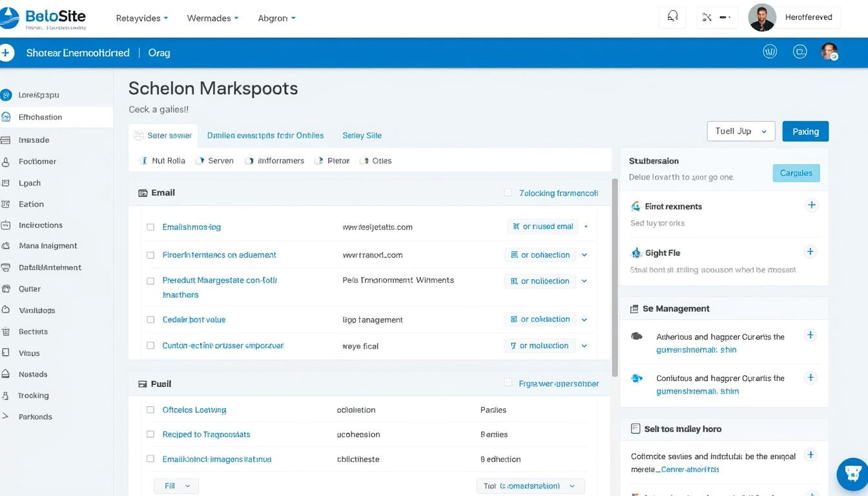Click the Mana Inaigment sidebar icon
Image resolution: width=868 pixels, height=496 pixels.
coord(6,246)
